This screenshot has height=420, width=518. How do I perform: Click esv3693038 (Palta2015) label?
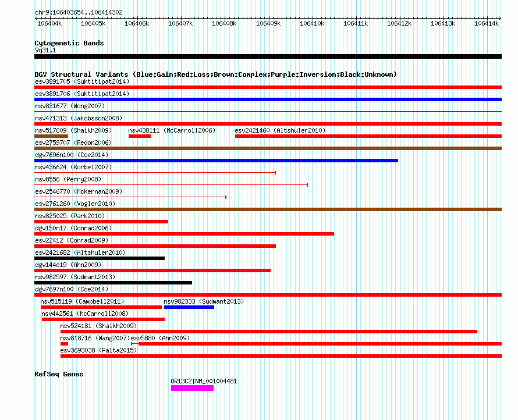pos(98,350)
